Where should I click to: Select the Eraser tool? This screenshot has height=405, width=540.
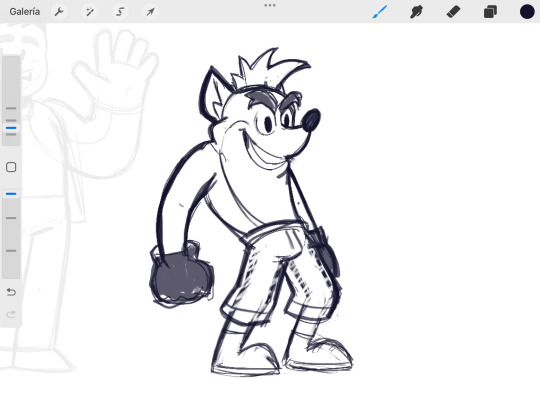pos(453,12)
